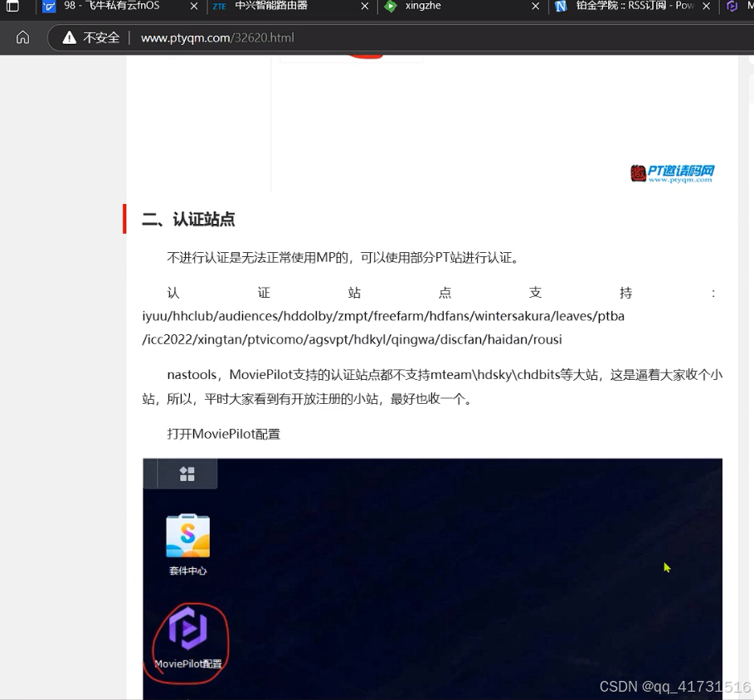Click the PT邀请码网 logo image
The height and width of the screenshot is (700, 754).
pos(672,173)
